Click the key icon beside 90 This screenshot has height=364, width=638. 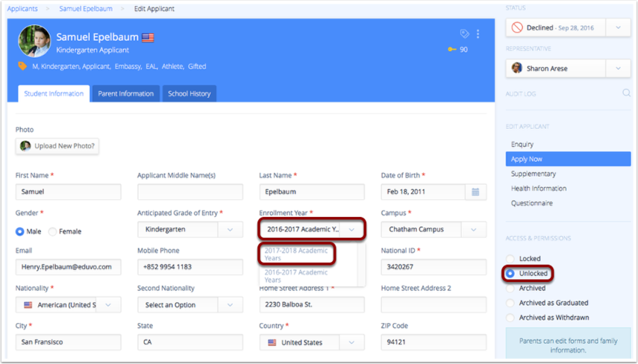point(451,50)
